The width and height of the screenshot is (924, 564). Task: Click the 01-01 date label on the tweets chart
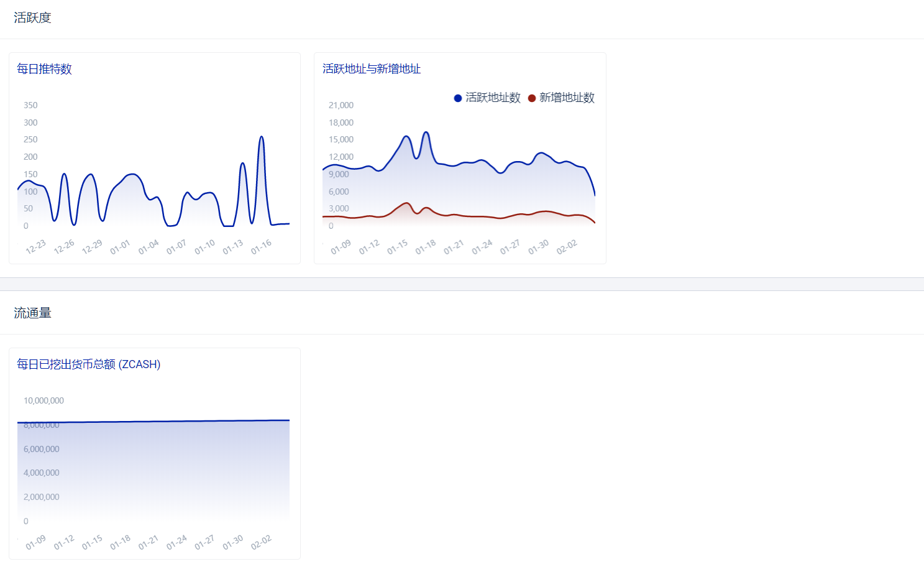tap(120, 247)
